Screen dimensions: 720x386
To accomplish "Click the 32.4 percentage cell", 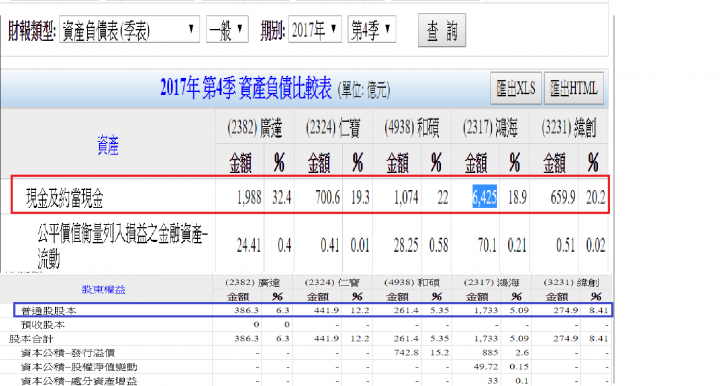I will 281,197.
